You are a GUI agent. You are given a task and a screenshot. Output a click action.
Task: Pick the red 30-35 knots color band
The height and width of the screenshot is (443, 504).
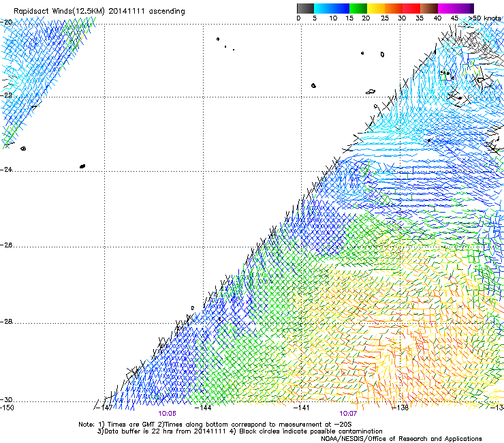click(411, 8)
